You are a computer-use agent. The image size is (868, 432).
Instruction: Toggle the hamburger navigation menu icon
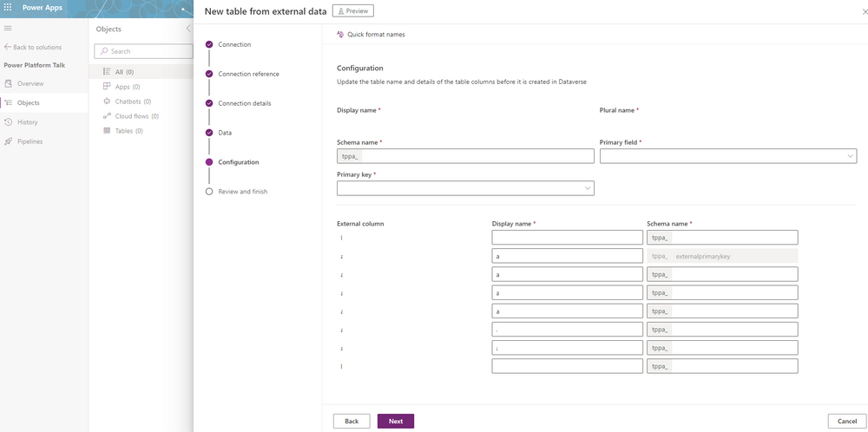pos(8,29)
